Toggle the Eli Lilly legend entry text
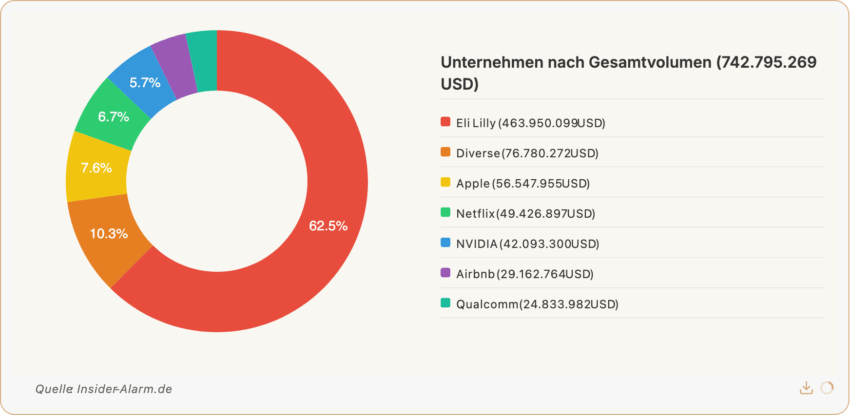 (530, 123)
